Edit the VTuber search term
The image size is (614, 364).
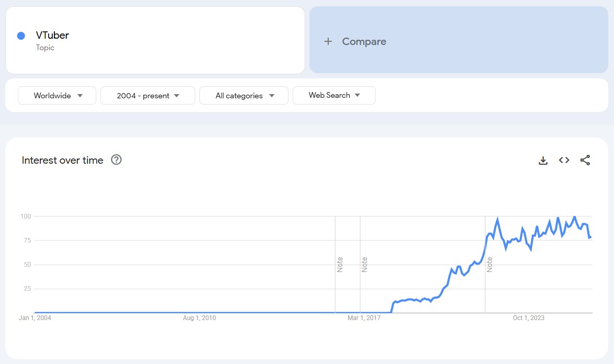click(x=52, y=35)
